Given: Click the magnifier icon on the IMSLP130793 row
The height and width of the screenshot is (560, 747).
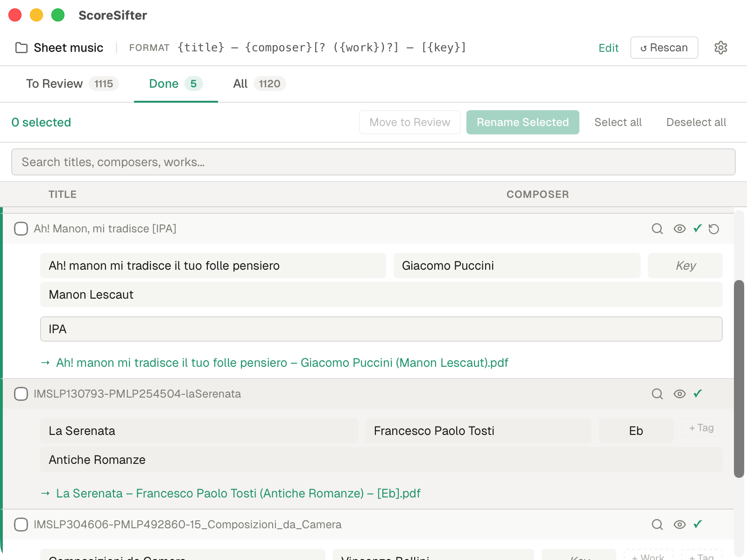Looking at the screenshot, I should coord(657,394).
